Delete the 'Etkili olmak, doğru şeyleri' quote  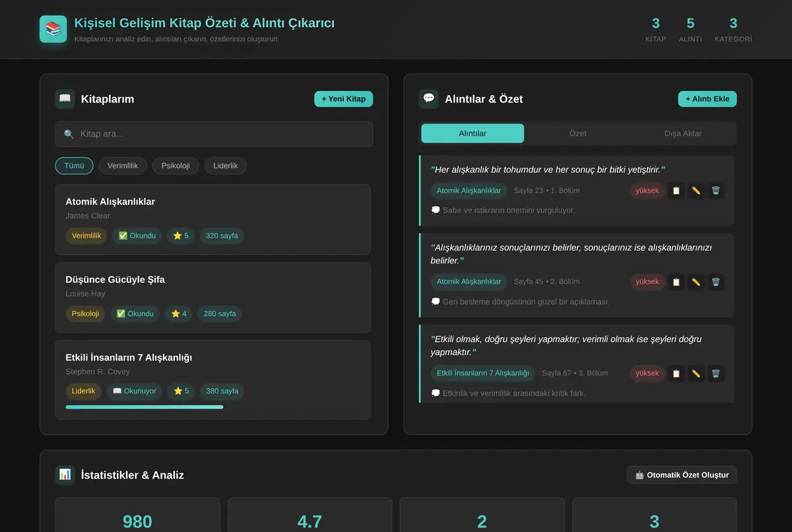pyautogui.click(x=715, y=374)
